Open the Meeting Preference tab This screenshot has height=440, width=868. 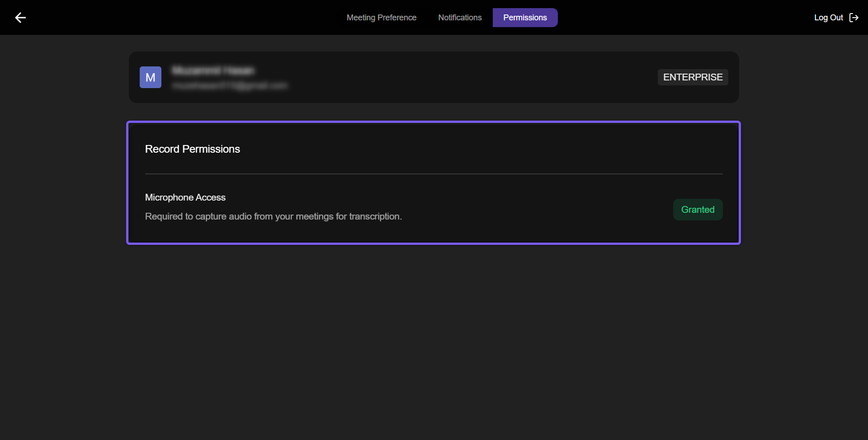(382, 18)
